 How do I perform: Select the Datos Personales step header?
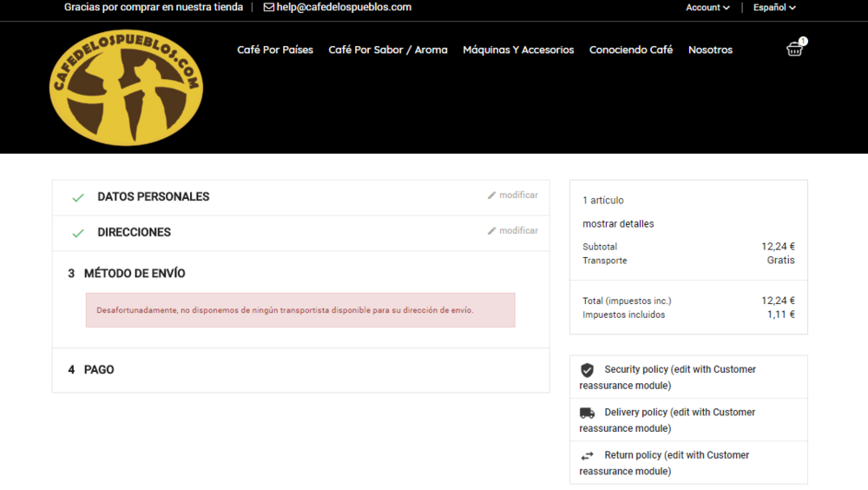pos(154,196)
